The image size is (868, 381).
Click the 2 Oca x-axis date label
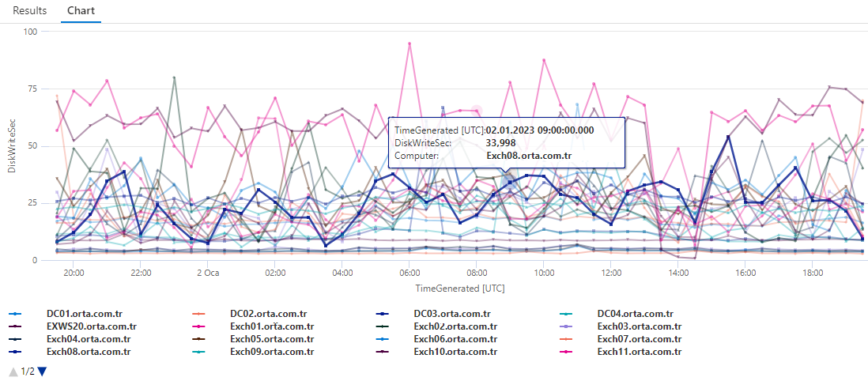pos(206,273)
